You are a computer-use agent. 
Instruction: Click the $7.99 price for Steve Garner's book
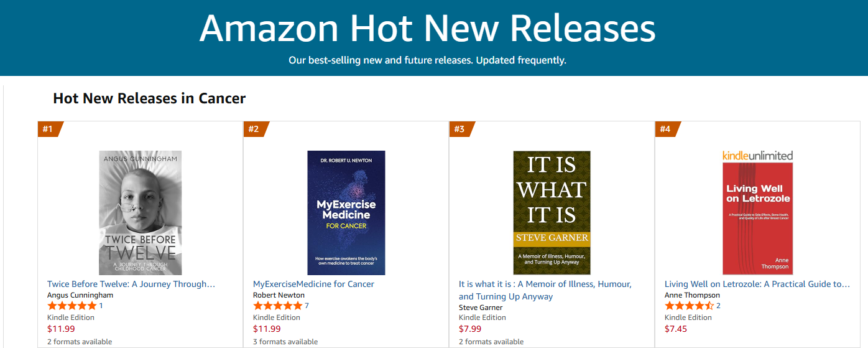470,329
